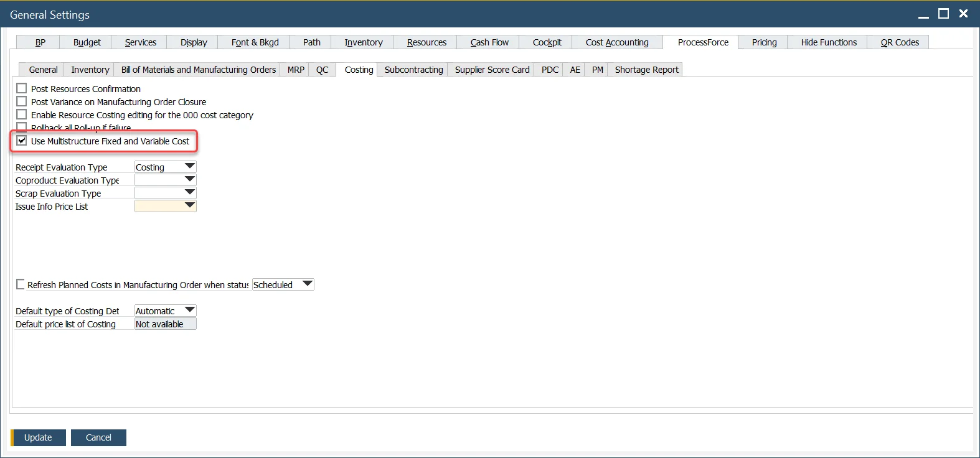The width and height of the screenshot is (980, 458).
Task: Open Receipt Evaluation Type dropdown
Action: click(190, 167)
